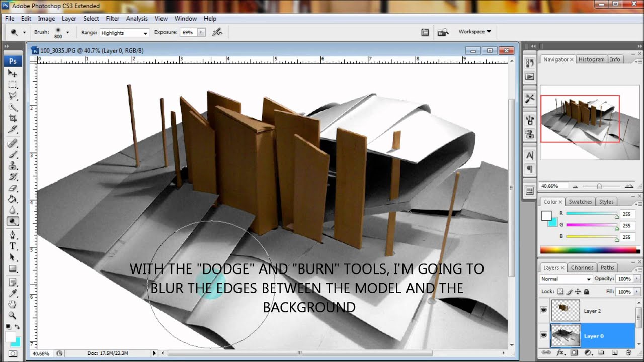Swap foreground and background colors

(x=18, y=327)
